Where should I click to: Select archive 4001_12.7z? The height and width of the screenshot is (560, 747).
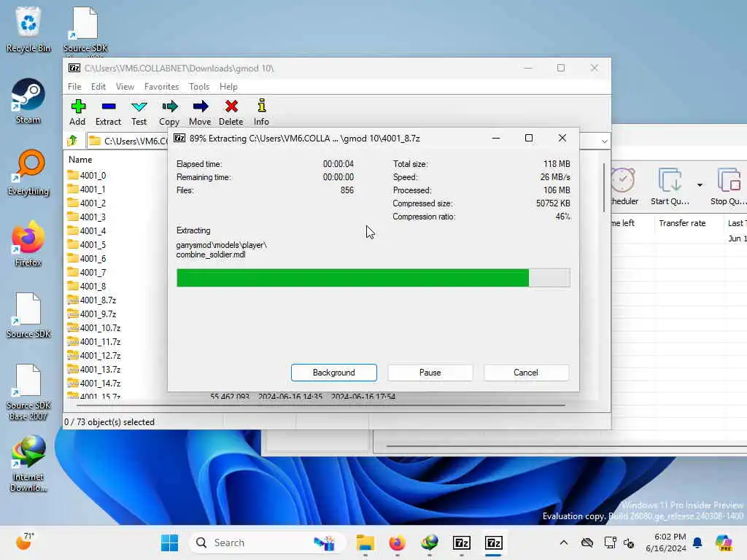[x=94, y=355]
